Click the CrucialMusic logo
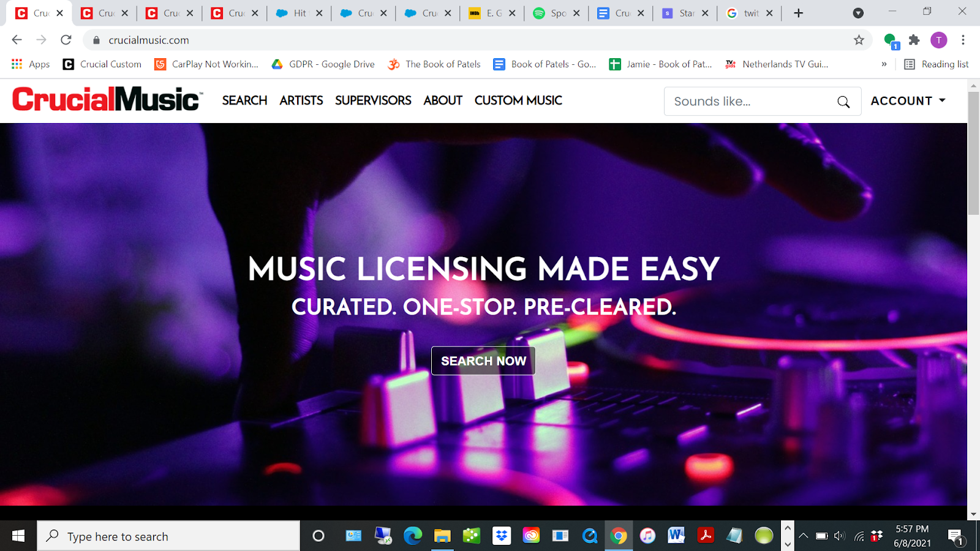980x551 pixels. click(x=107, y=99)
